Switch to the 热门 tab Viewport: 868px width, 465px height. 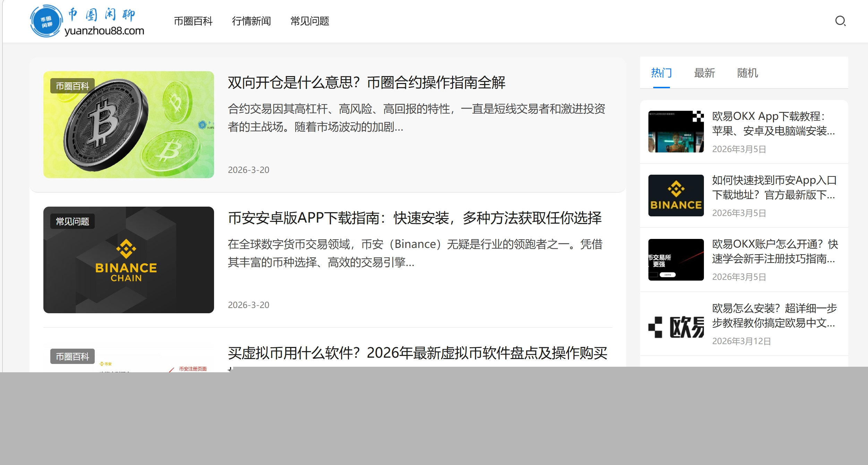point(661,73)
